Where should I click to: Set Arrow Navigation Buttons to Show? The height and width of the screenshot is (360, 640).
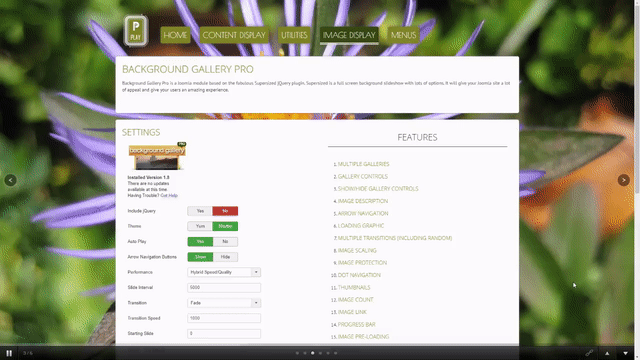200,257
